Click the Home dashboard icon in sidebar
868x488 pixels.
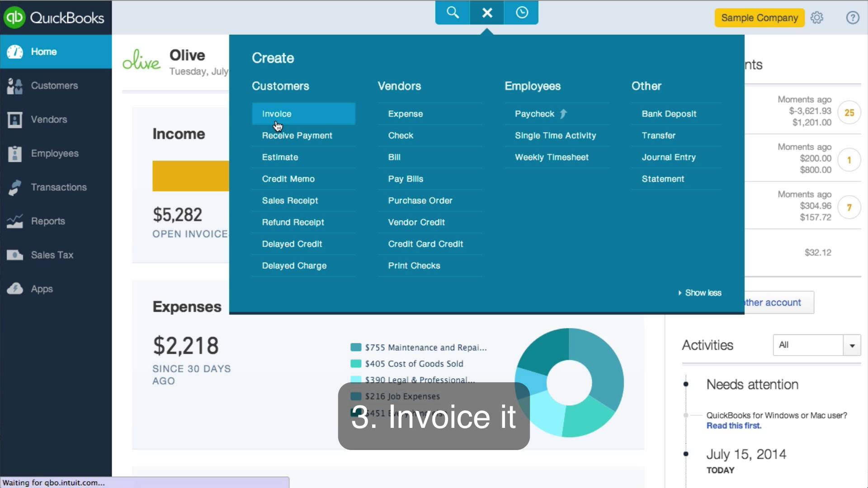[x=15, y=52]
